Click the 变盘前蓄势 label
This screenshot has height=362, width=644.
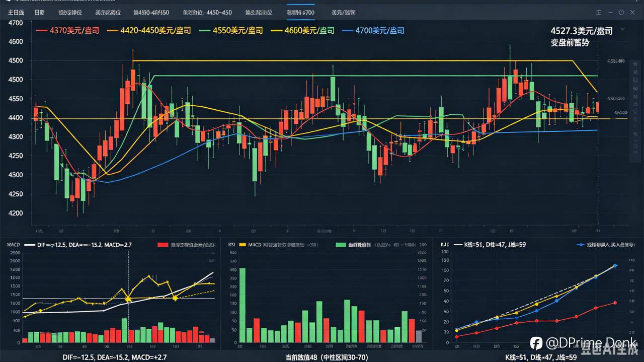pyautogui.click(x=570, y=43)
